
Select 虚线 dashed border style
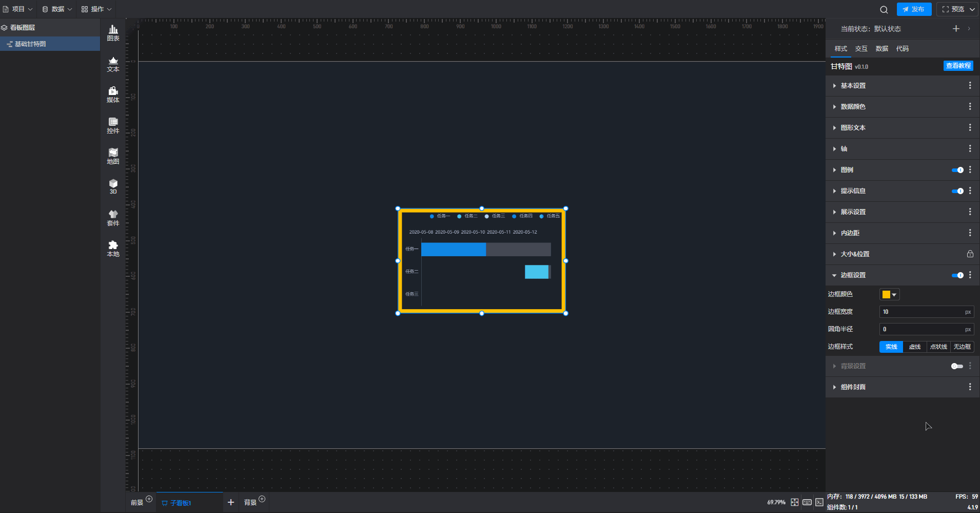coord(914,347)
